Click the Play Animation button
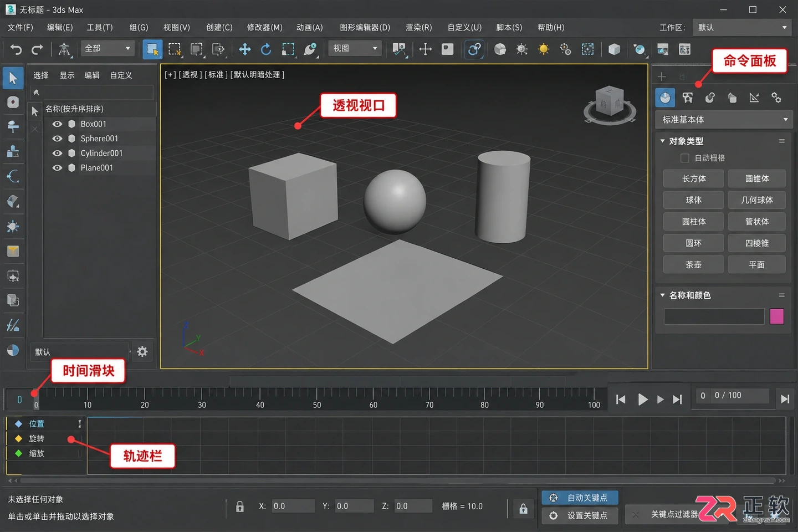Viewport: 798px width, 532px height. (642, 399)
